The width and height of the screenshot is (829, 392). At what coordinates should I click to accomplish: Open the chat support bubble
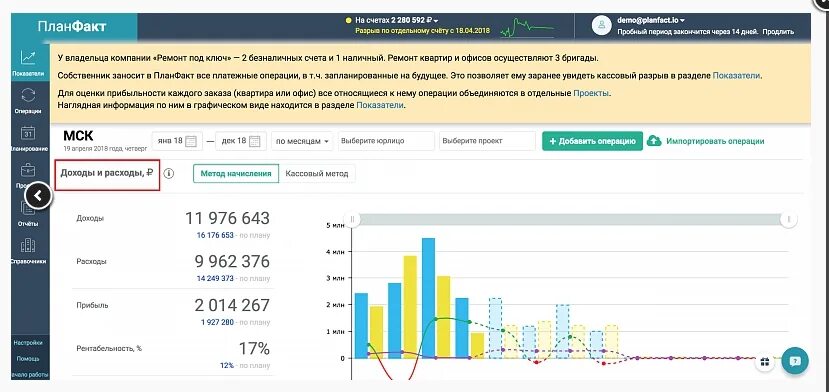[795, 361]
